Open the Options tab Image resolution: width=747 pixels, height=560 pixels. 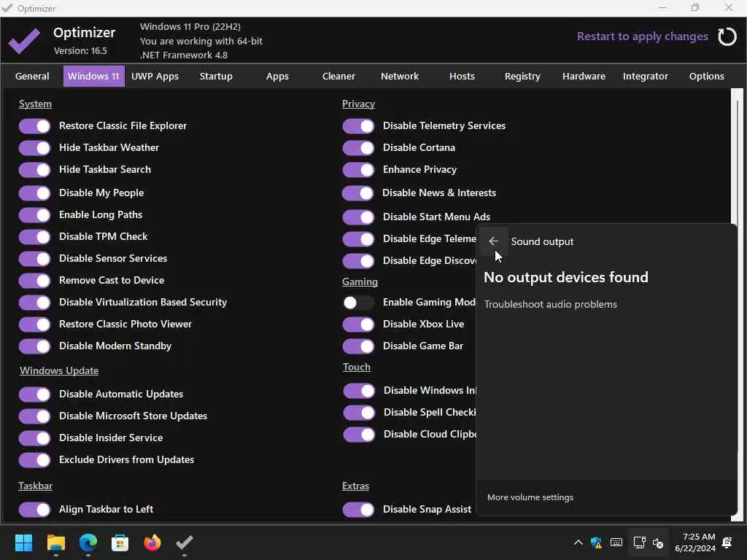tap(706, 76)
